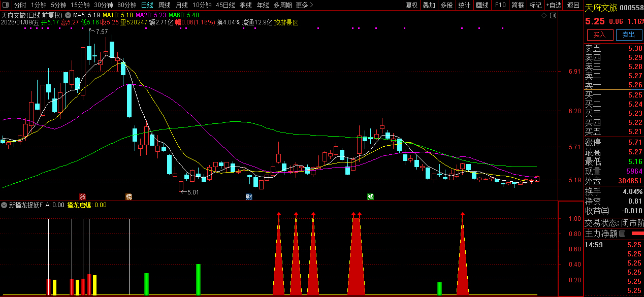This screenshot has width=644, height=297.
Task: Click the 涨 event marker icon
Action: [82, 196]
